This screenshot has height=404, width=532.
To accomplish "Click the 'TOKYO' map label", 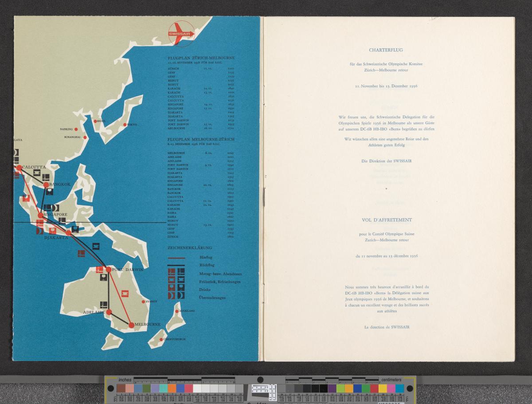I will click(x=132, y=125).
